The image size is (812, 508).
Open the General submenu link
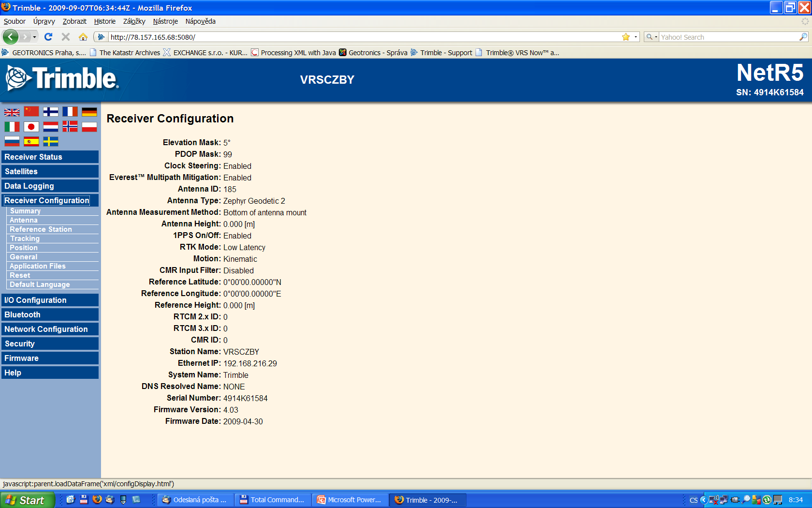point(23,257)
